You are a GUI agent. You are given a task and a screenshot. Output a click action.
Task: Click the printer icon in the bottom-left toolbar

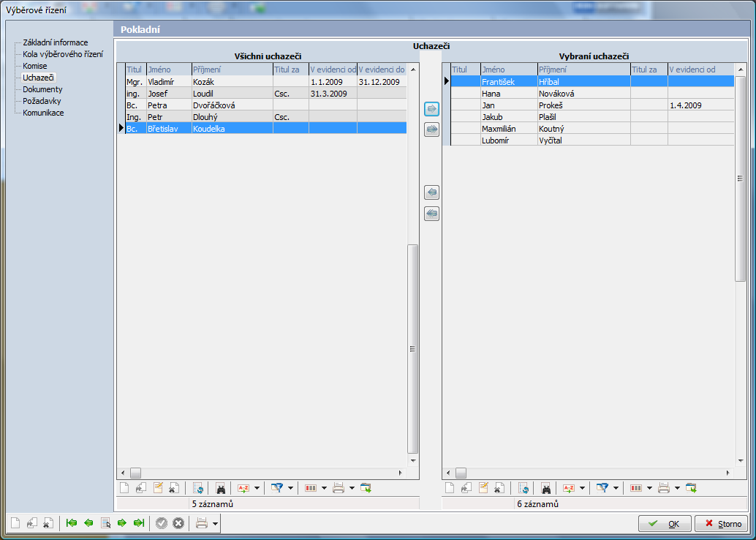pos(202,523)
